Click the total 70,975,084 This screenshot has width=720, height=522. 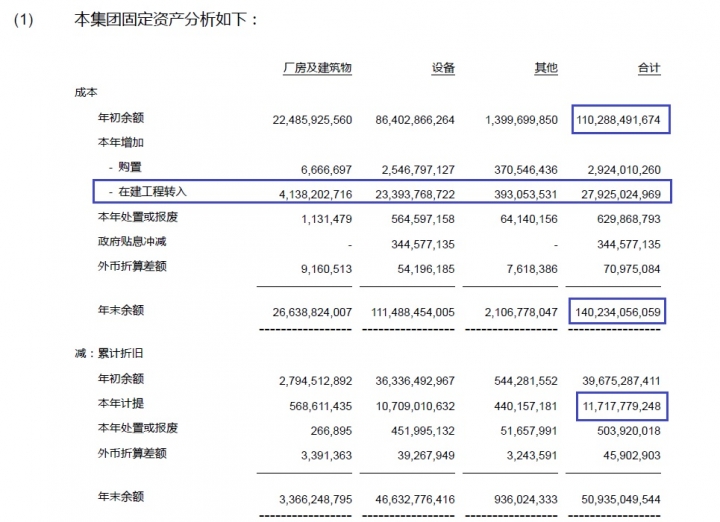point(632,269)
